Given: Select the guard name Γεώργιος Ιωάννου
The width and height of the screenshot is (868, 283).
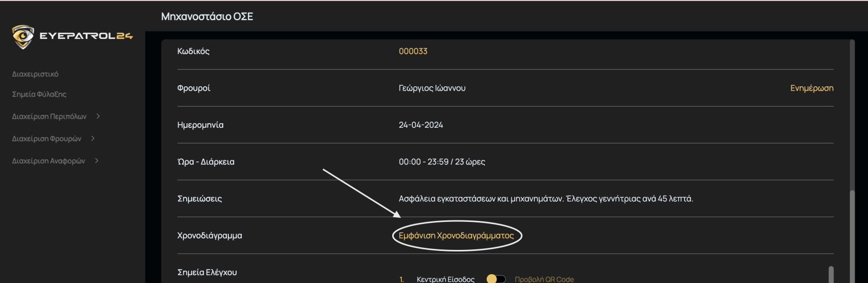Looking at the screenshot, I should 432,88.
